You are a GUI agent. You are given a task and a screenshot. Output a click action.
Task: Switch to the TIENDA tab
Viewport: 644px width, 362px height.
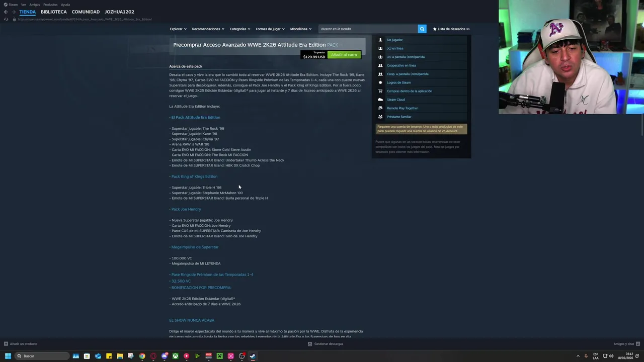tap(28, 12)
